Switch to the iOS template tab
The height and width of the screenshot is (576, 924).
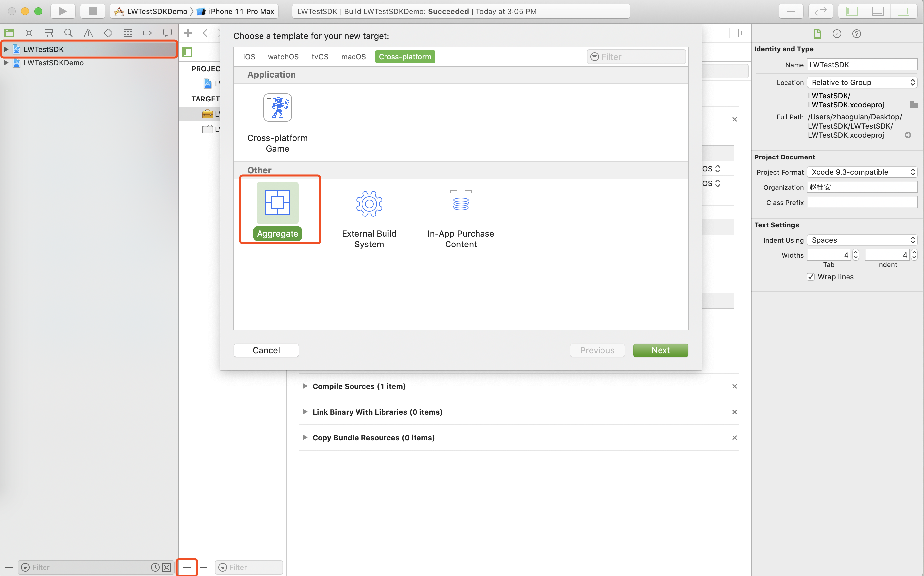click(x=249, y=57)
